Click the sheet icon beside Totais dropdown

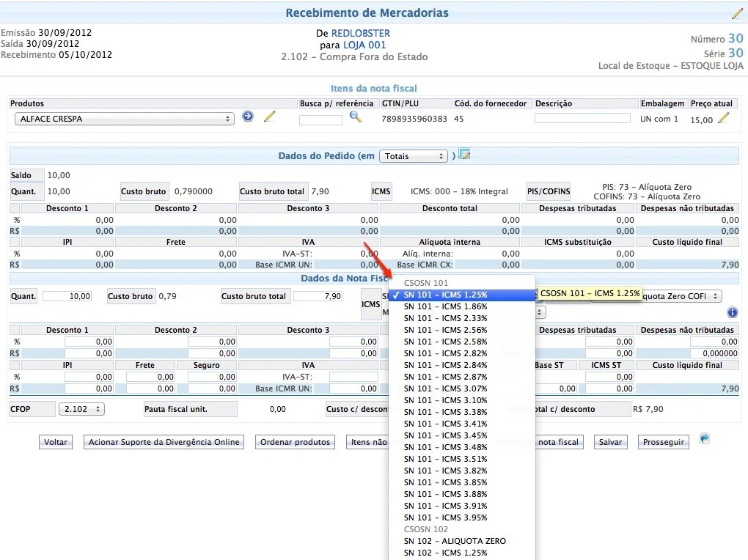tap(464, 155)
